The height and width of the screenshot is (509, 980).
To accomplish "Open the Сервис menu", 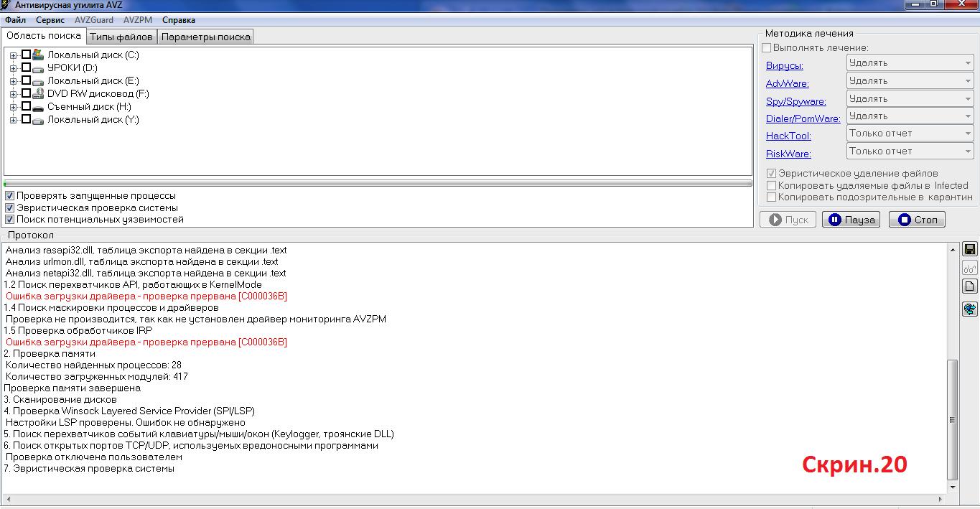I will tap(49, 20).
